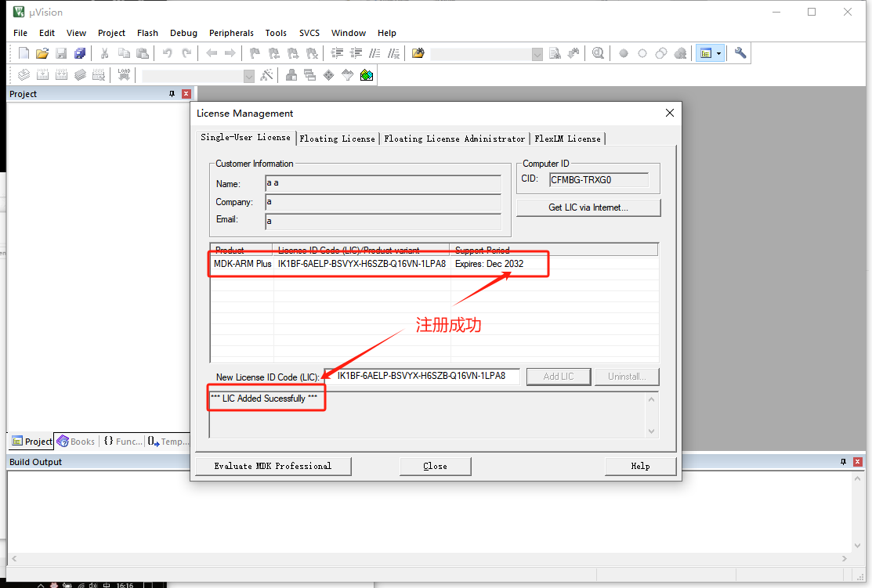Indent the selected text icon
The image size is (872, 588).
click(x=337, y=53)
